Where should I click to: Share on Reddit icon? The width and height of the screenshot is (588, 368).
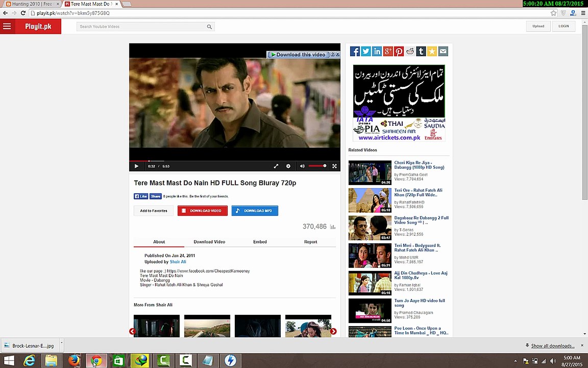click(x=410, y=52)
